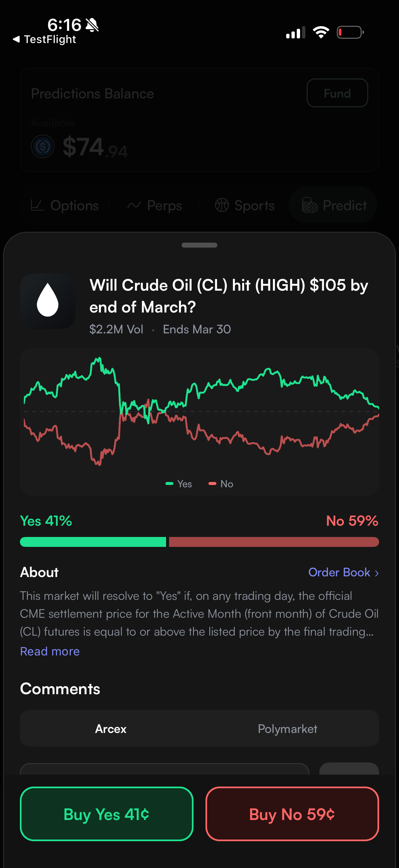399x868 pixels.
Task: Toggle the No series in chart legend
Action: coord(221,484)
